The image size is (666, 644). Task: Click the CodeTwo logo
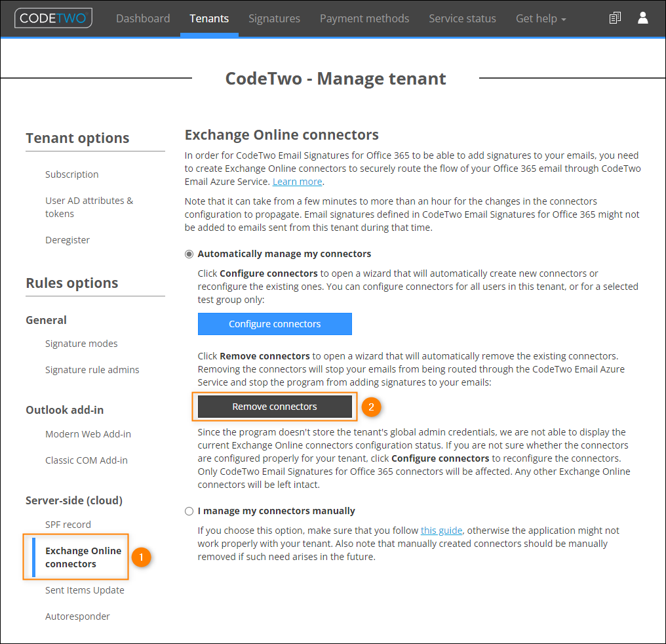point(52,18)
